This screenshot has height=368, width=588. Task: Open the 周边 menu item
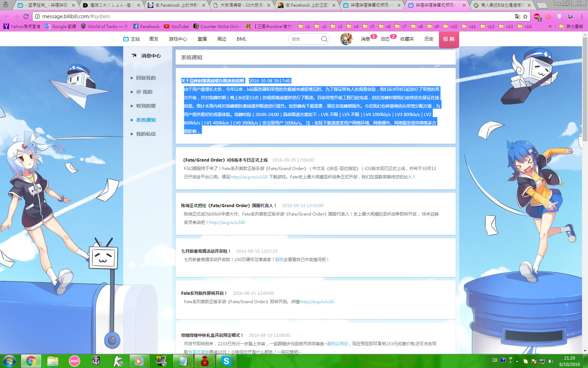222,39
